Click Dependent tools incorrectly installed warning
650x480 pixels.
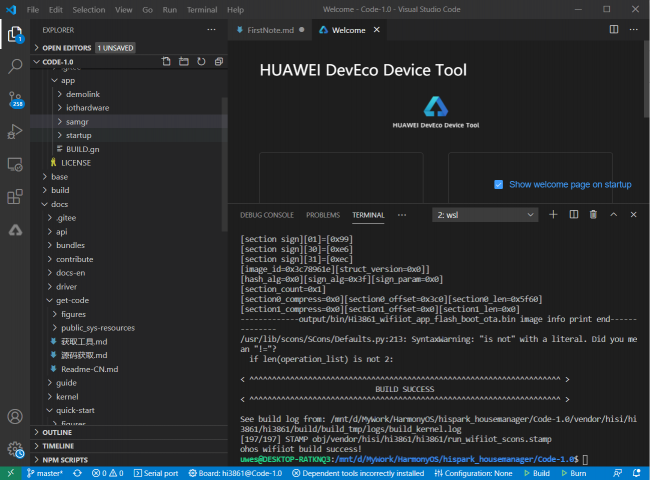[358, 473]
